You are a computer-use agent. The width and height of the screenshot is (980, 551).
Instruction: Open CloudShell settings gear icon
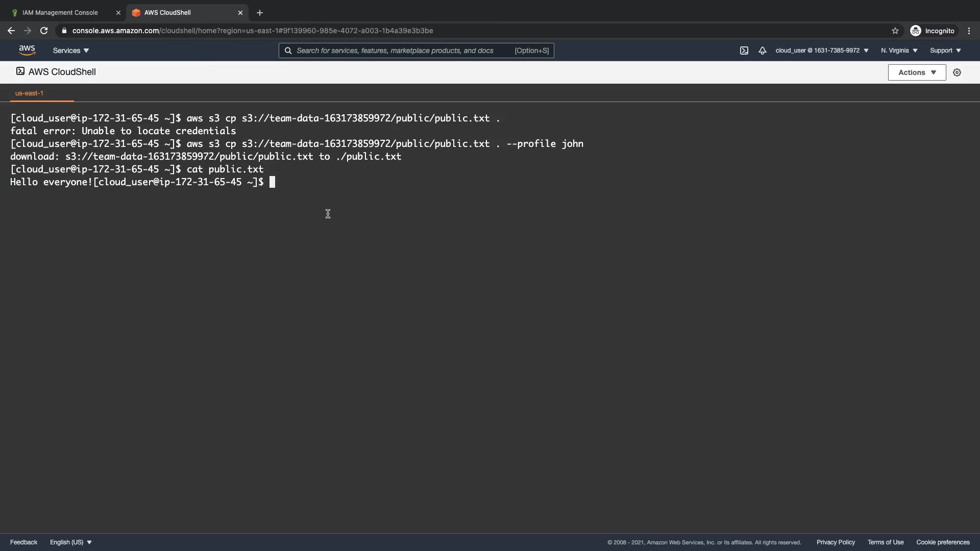click(957, 72)
